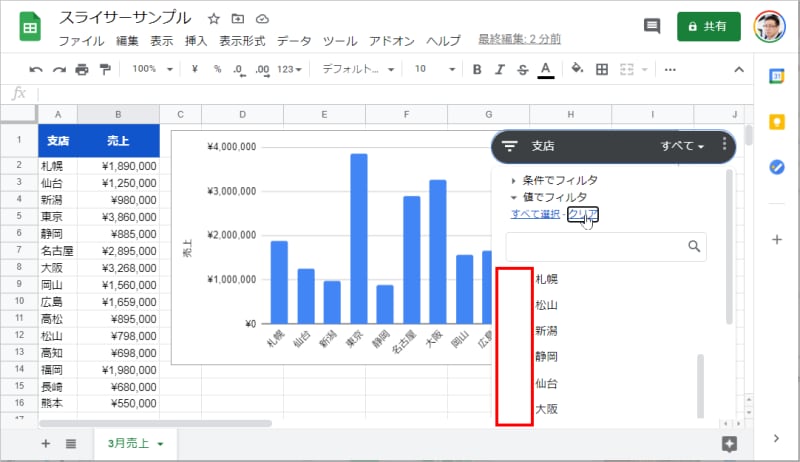Click the すべて選択 link
The image size is (800, 462).
pos(535,214)
